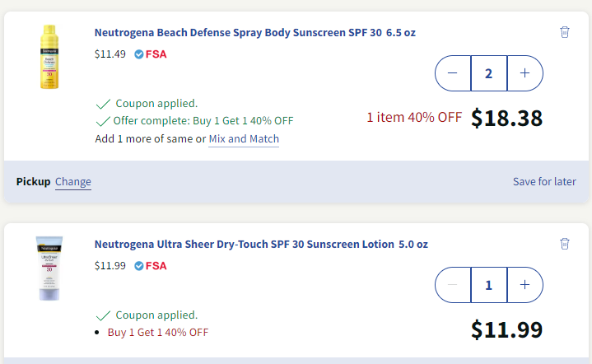This screenshot has height=364, width=592.
Task: Click the Ultra Sheer quantity field showing 1
Action: coord(488,285)
